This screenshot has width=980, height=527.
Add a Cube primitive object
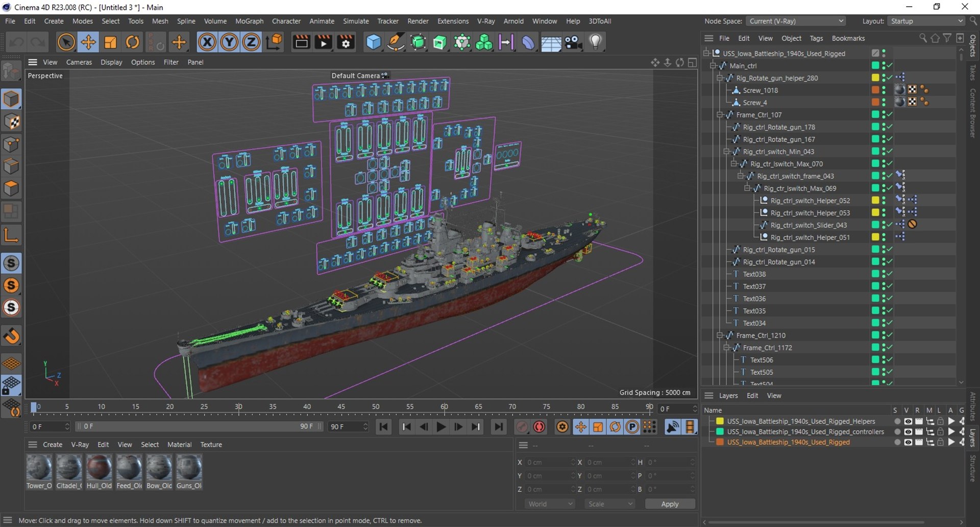(x=374, y=42)
